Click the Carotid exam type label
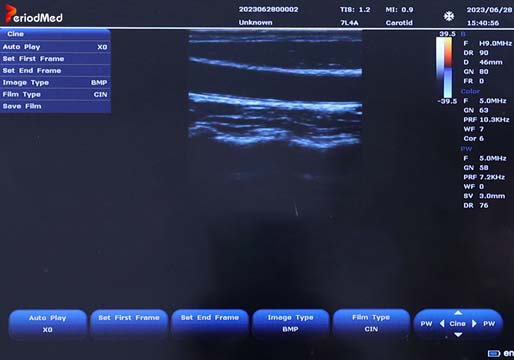514x360 pixels. click(x=399, y=23)
